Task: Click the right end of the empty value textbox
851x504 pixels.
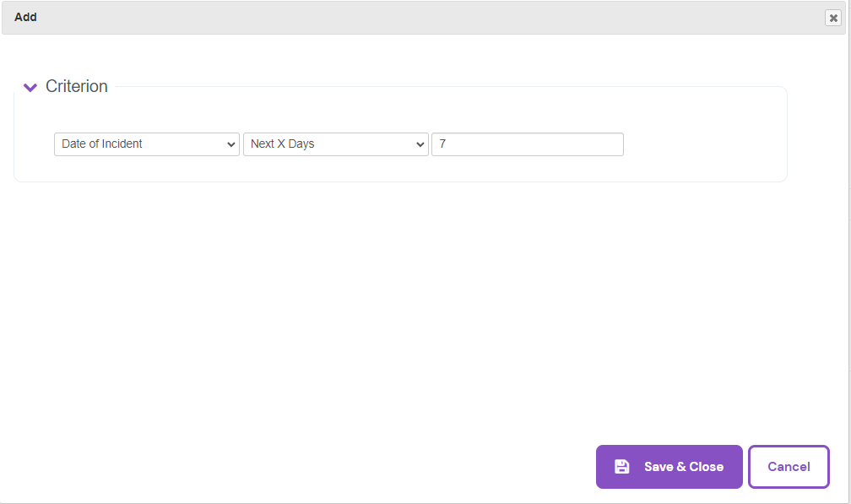Action: pyautogui.click(x=612, y=144)
